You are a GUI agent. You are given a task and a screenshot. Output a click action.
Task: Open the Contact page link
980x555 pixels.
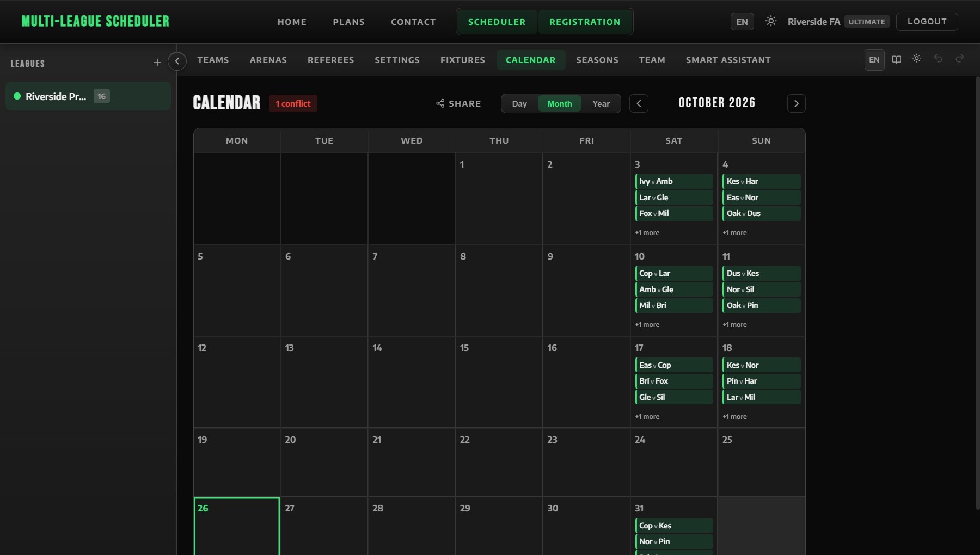pyautogui.click(x=413, y=22)
